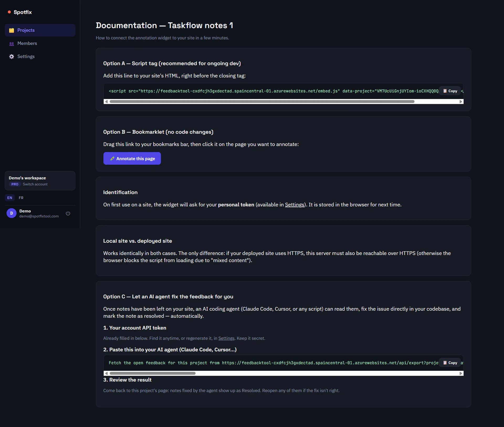Image resolution: width=504 pixels, height=427 pixels.
Task: Click the Settings gear icon
Action: point(12,57)
